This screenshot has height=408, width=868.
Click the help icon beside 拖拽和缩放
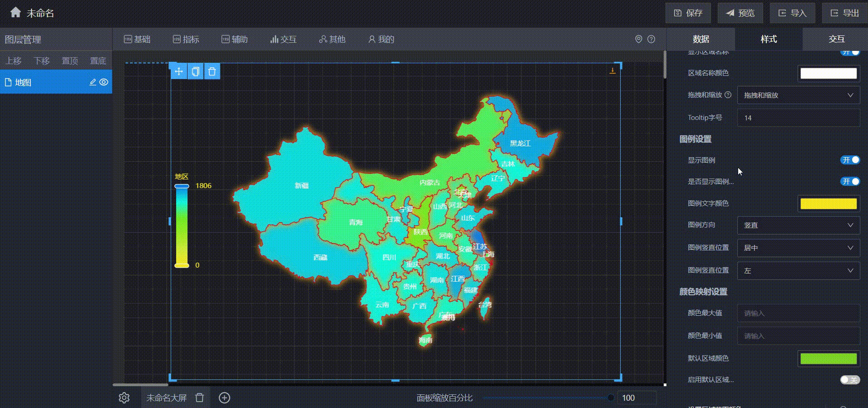[x=728, y=95]
